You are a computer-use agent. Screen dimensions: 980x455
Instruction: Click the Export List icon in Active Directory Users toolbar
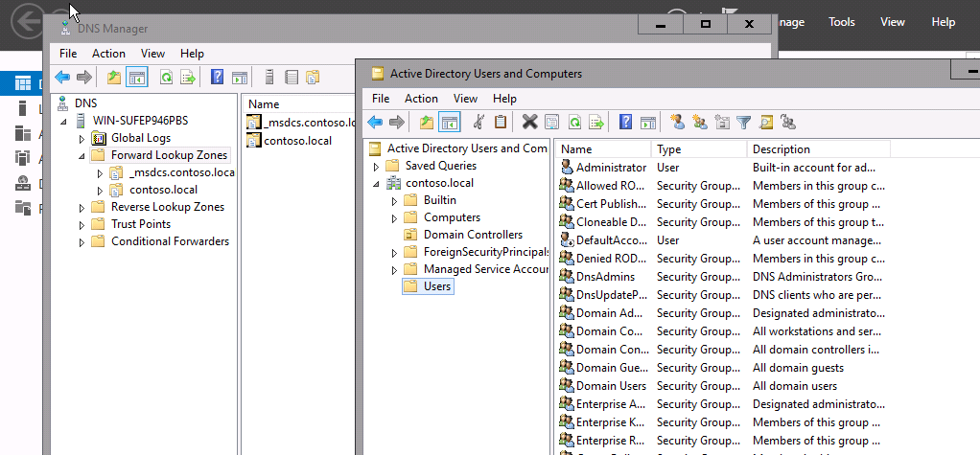595,122
